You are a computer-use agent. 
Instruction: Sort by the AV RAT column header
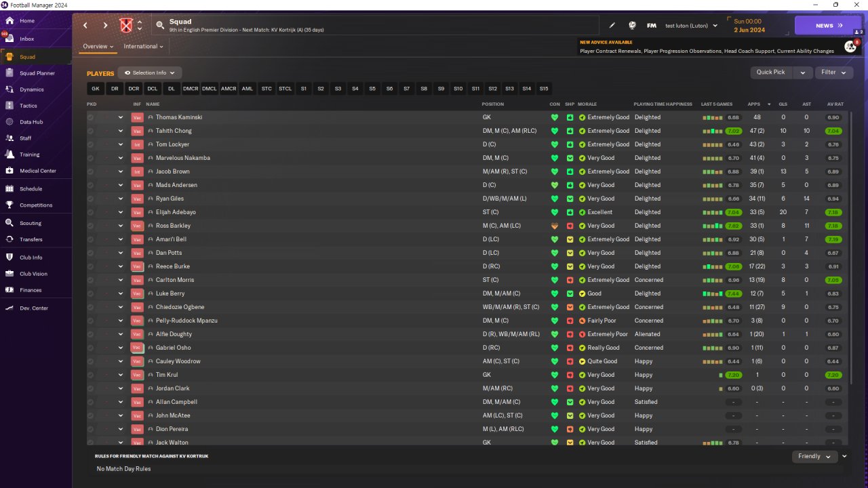pyautogui.click(x=835, y=104)
